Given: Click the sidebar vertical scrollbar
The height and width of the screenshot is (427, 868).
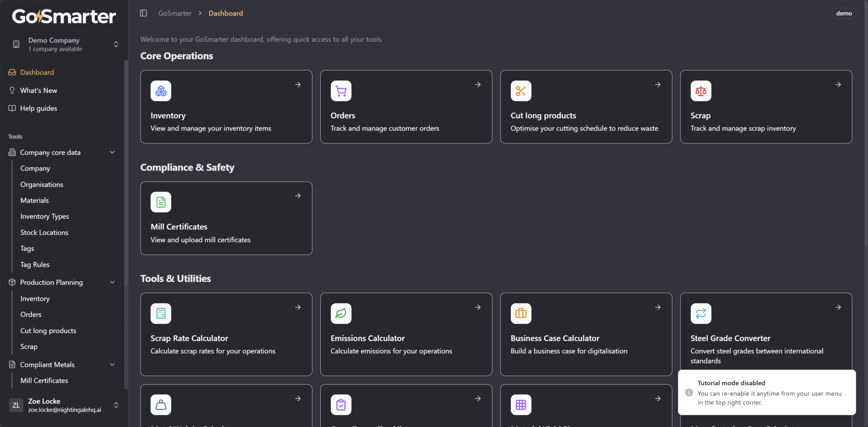Looking at the screenshot, I should coord(126,173).
